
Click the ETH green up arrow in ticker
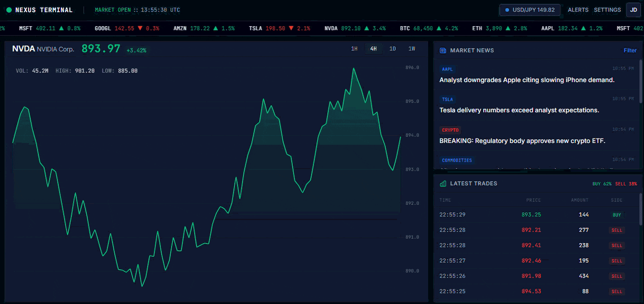pos(508,28)
